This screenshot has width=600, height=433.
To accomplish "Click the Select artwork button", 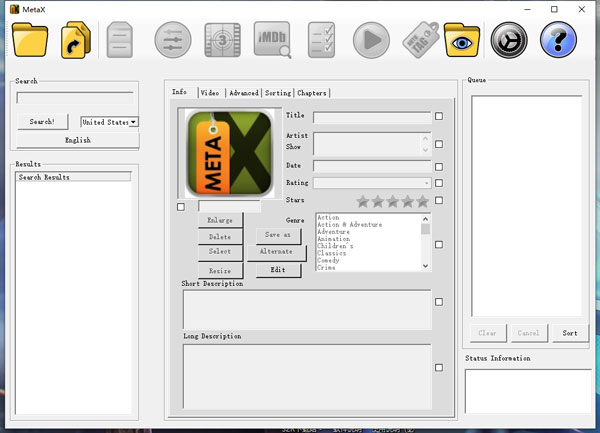I will click(220, 251).
